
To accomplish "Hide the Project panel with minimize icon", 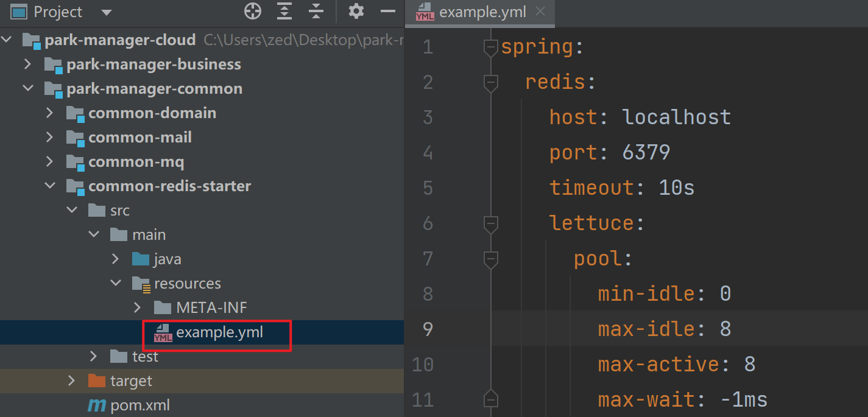I will tap(388, 12).
